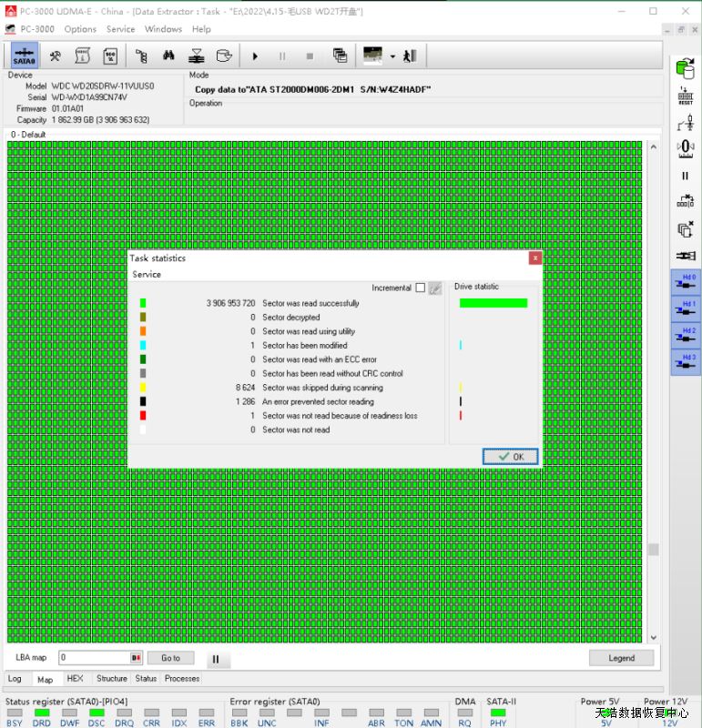The image size is (702, 728).
Task: Click the RESET icon in right sidebar
Action: [685, 96]
